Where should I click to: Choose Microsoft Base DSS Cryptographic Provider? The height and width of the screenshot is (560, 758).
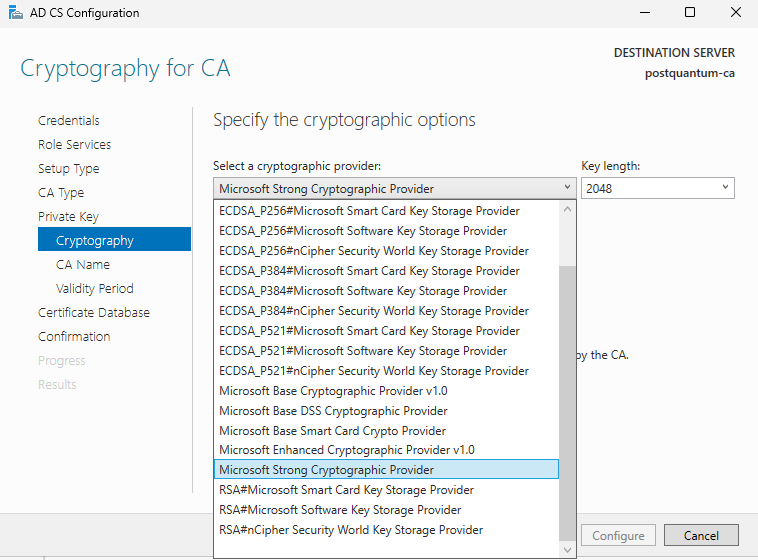pyautogui.click(x=386, y=411)
